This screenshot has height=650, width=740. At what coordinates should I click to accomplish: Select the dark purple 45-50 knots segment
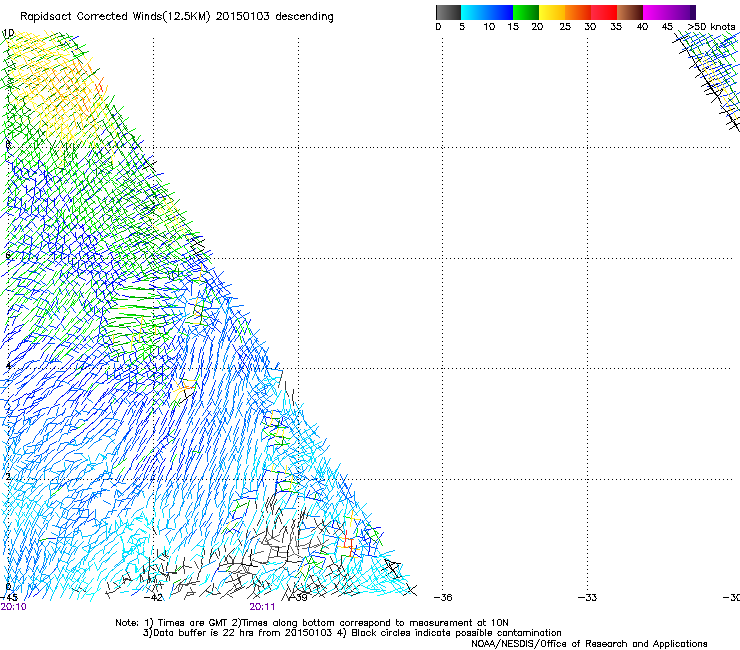point(682,12)
